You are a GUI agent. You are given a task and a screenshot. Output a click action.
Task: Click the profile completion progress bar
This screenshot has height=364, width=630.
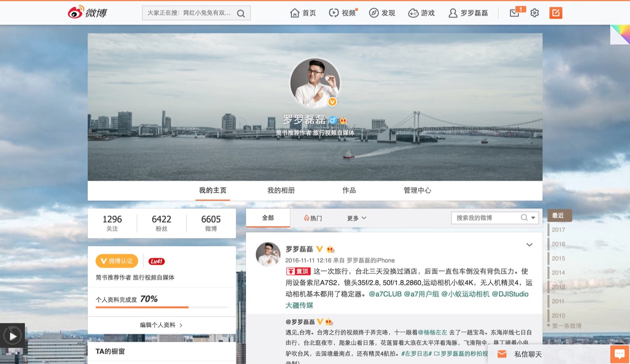coord(162,307)
